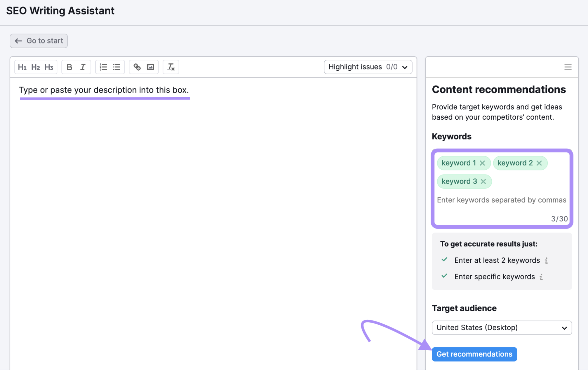Apply Heading 1 formatting
The height and width of the screenshot is (370, 588).
[x=23, y=67]
